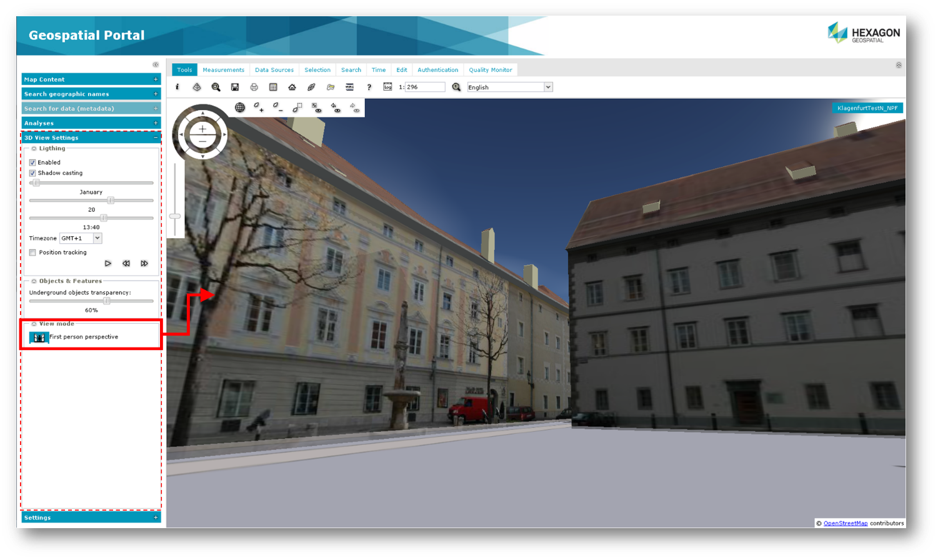938x560 pixels.
Task: Open the English language dropdown
Action: pyautogui.click(x=510, y=87)
